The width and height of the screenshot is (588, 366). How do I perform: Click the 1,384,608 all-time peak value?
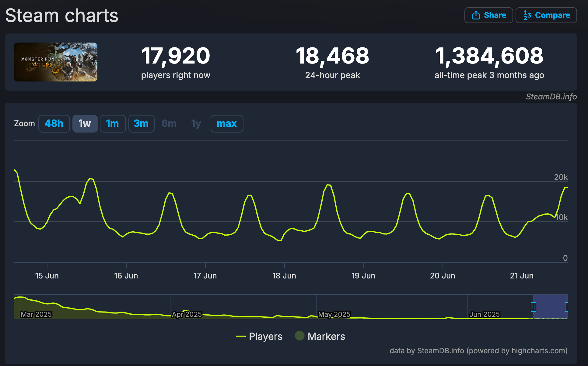(x=489, y=56)
